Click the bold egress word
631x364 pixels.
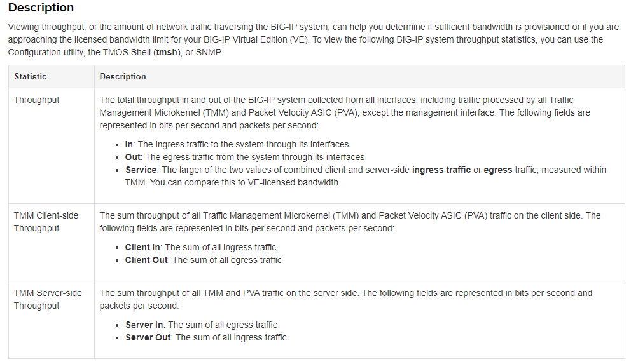pyautogui.click(x=497, y=170)
